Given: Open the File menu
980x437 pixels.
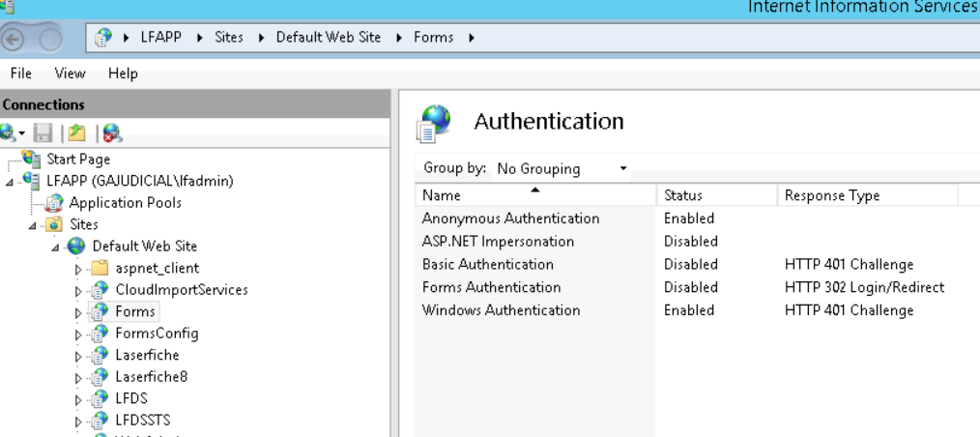Looking at the screenshot, I should pos(20,73).
